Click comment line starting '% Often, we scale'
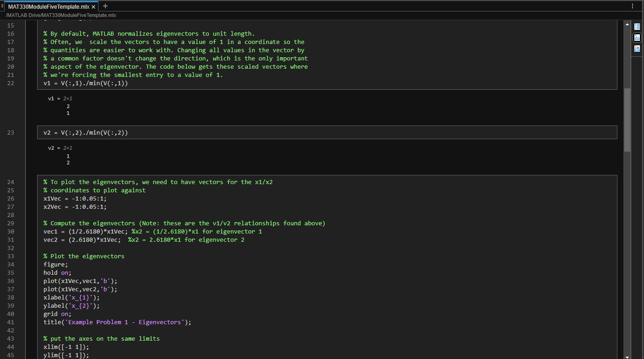The width and height of the screenshot is (644, 359). click(x=174, y=42)
